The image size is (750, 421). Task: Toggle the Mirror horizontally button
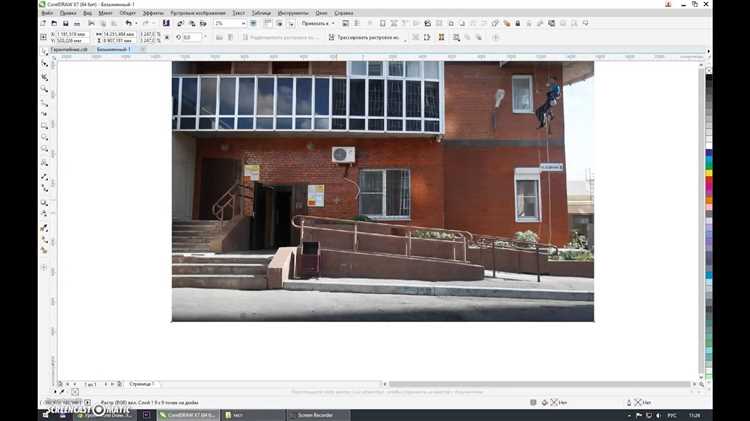(219, 37)
